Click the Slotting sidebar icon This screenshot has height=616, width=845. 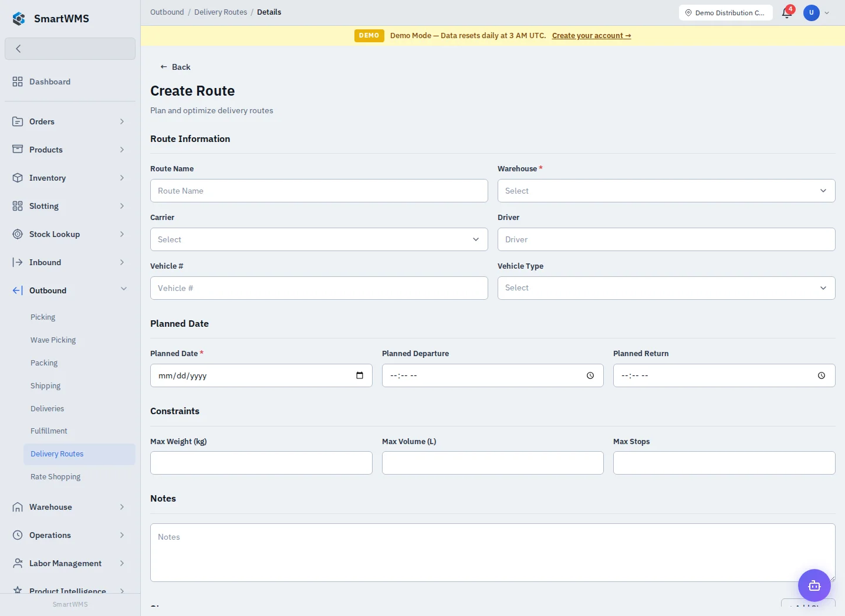tap(18, 206)
